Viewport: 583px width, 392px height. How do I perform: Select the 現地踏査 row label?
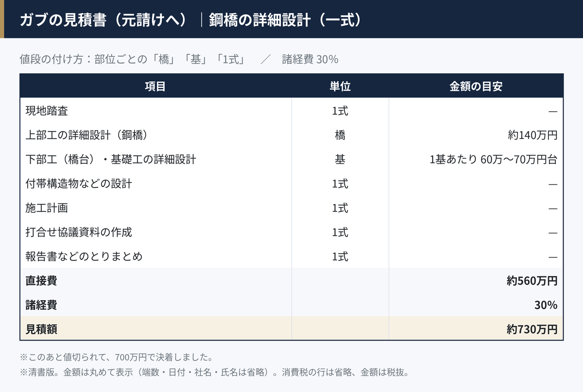(47, 111)
